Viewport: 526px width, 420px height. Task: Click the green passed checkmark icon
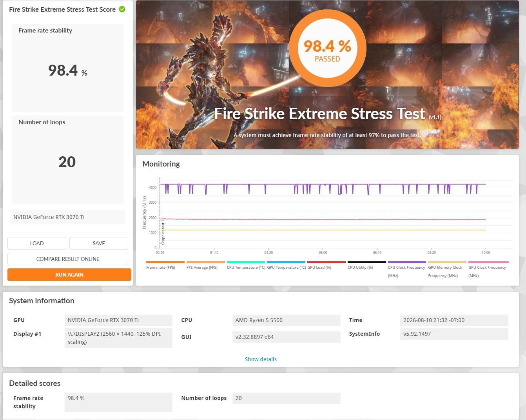[x=122, y=9]
